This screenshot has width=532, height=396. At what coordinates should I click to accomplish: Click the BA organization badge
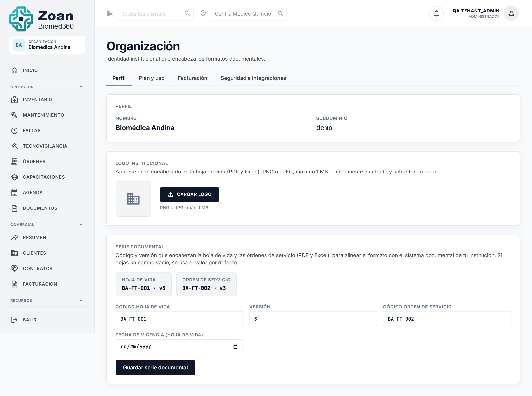19,45
